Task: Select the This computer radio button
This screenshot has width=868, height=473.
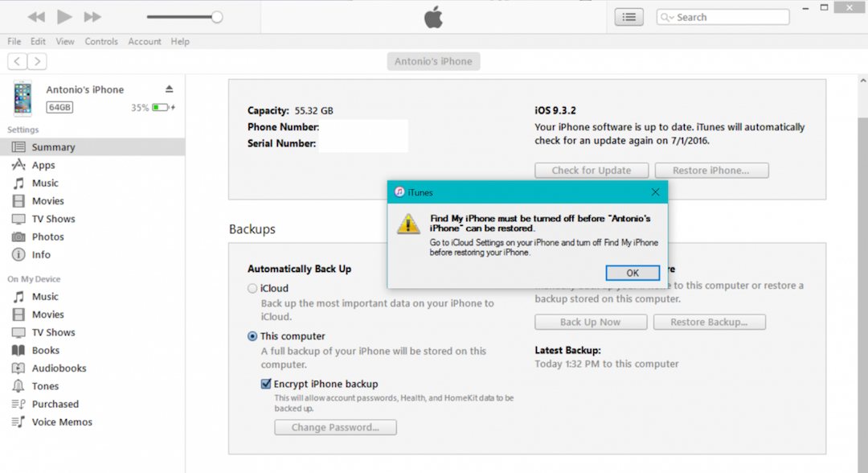Action: [x=252, y=336]
